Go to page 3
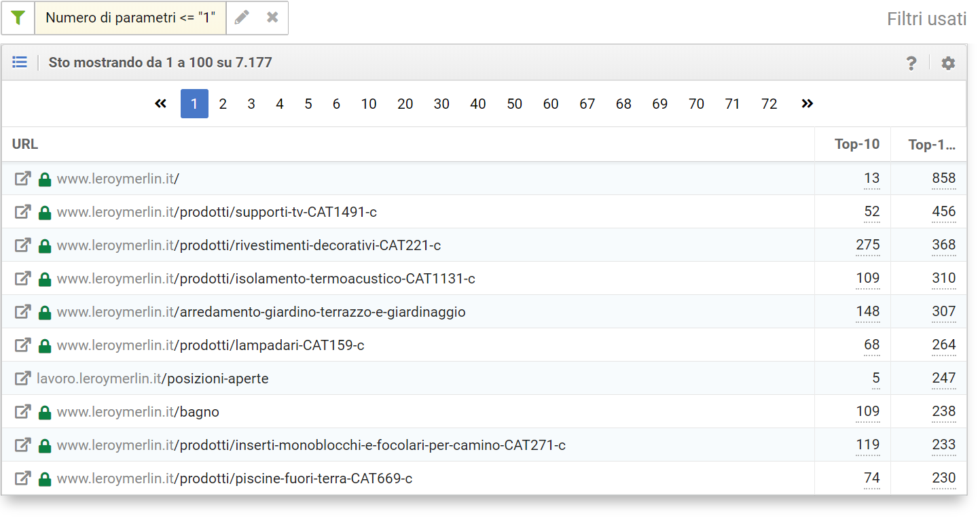 point(251,103)
